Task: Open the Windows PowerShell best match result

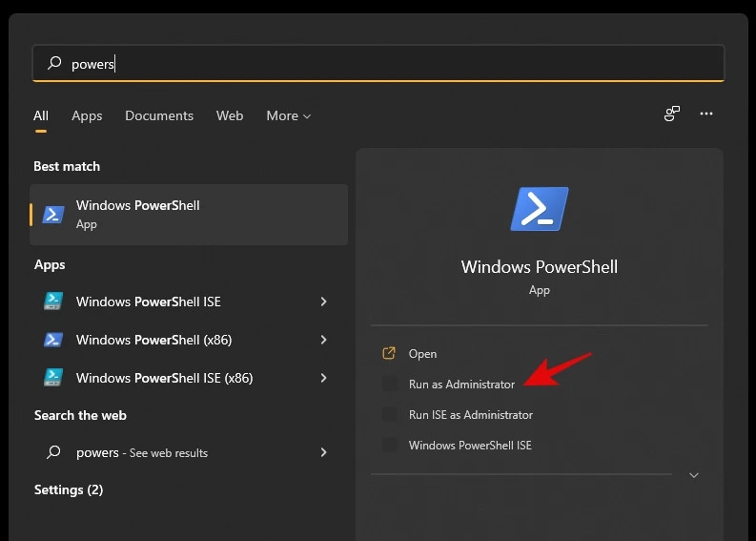Action: pos(189,215)
